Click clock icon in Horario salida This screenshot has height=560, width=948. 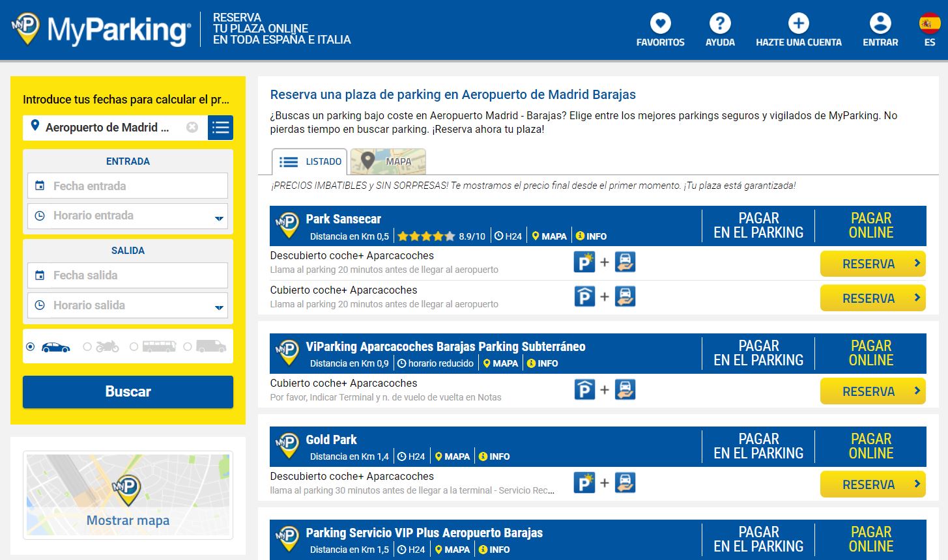coord(40,305)
